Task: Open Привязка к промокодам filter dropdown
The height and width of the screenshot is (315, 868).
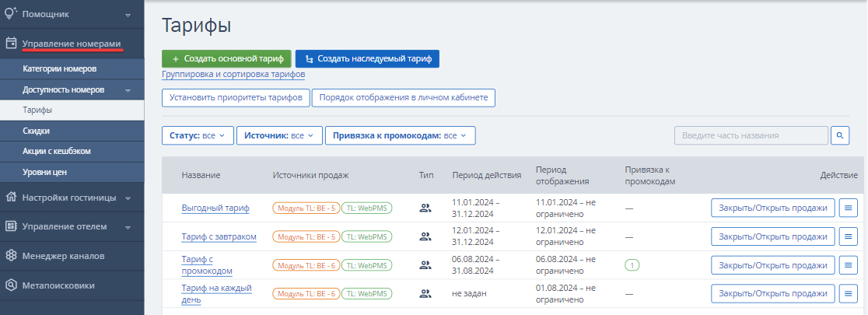Action: click(401, 135)
